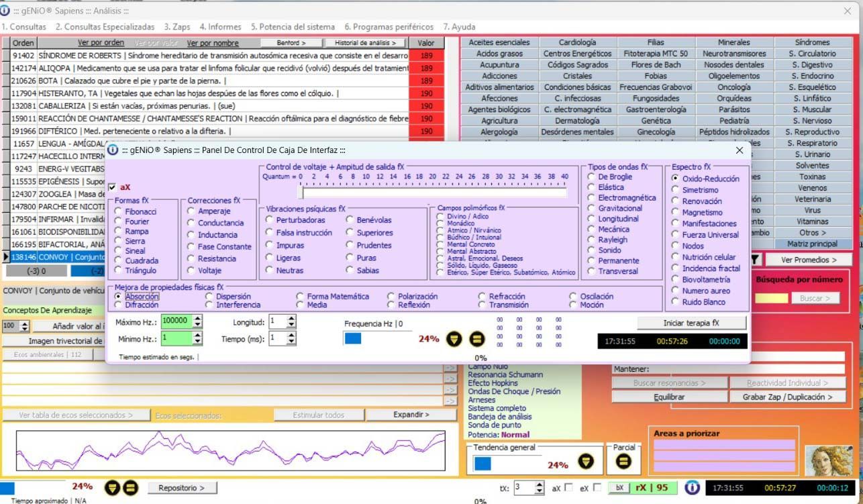The height and width of the screenshot is (504, 863).
Task: Click the yellow down-arrow icon in the dialog
Action: (x=454, y=339)
